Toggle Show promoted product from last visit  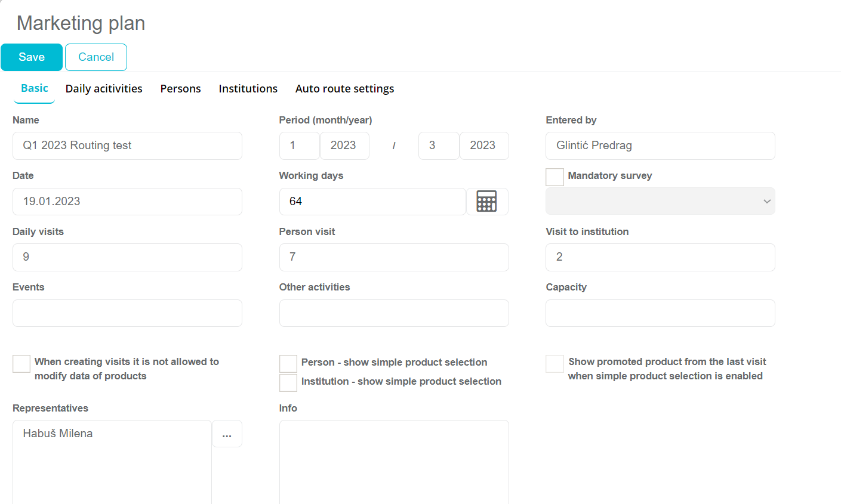tap(554, 363)
